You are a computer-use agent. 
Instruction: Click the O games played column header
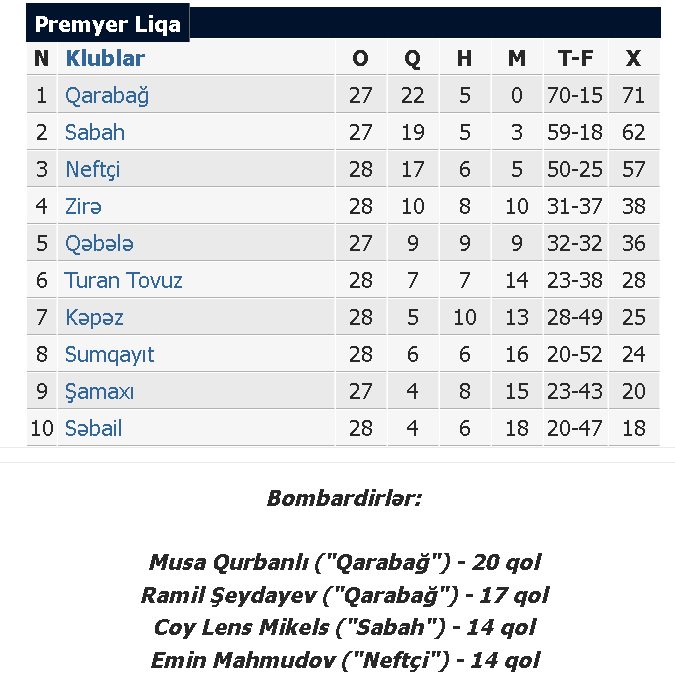[x=361, y=58]
